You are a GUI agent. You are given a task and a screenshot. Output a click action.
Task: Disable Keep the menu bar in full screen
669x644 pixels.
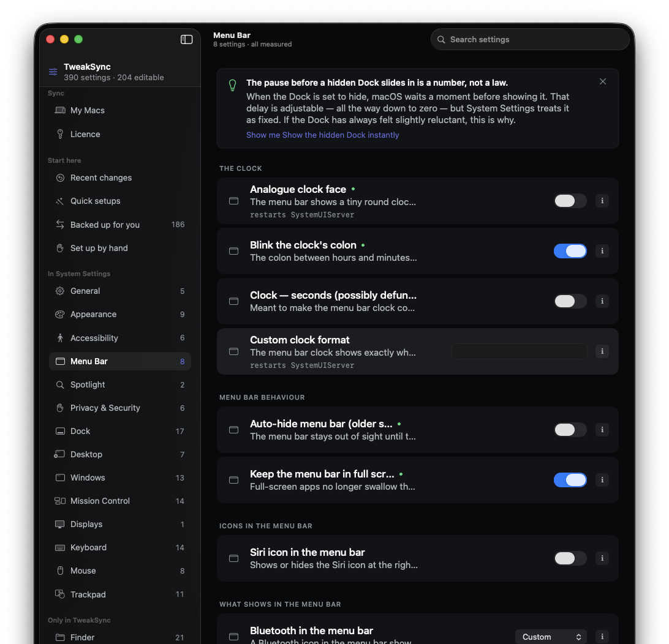tap(570, 480)
